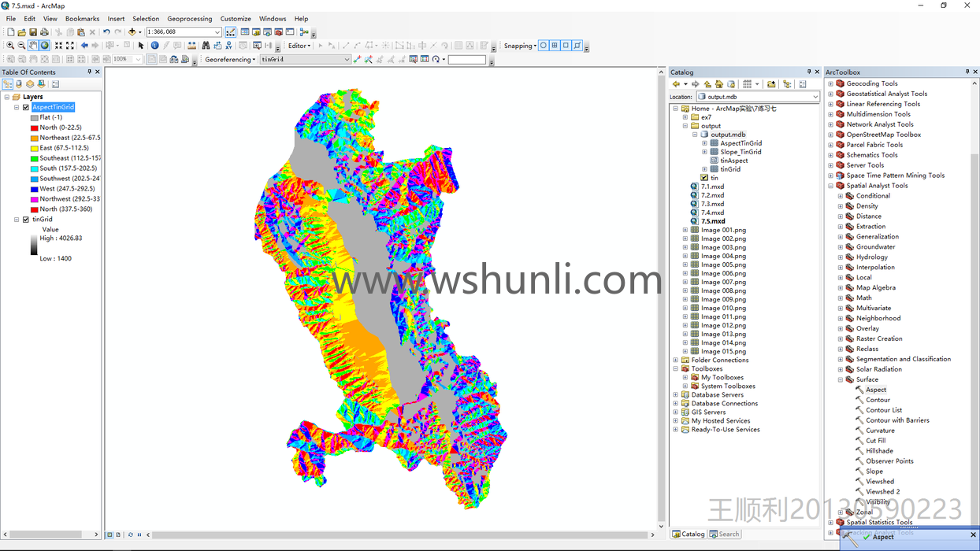Open the Hillshade tool

click(x=879, y=451)
